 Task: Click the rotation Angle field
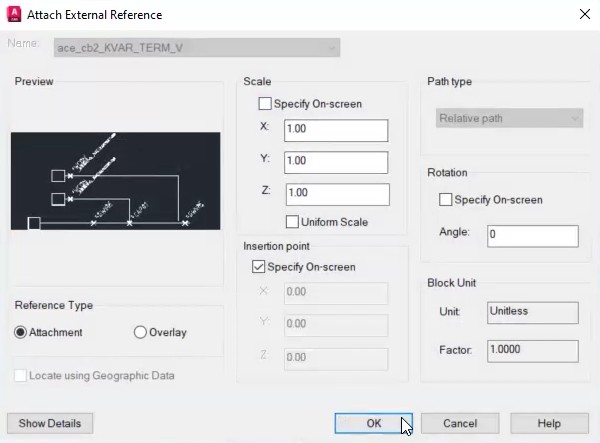tap(532, 236)
